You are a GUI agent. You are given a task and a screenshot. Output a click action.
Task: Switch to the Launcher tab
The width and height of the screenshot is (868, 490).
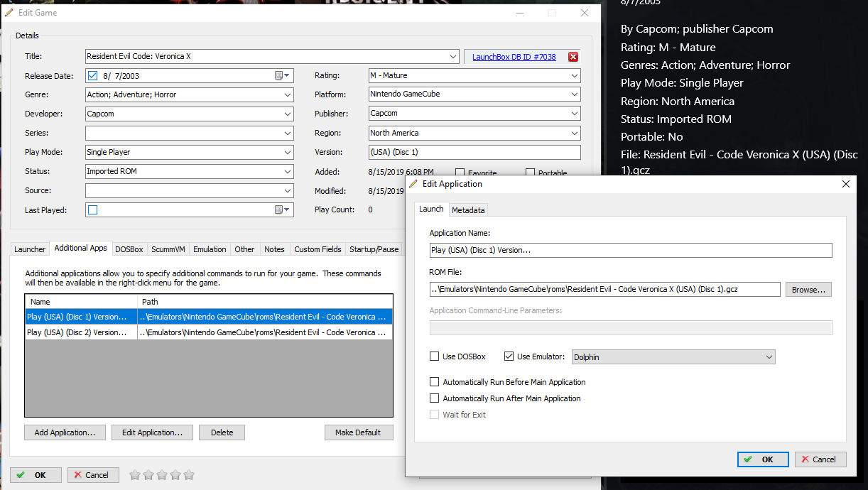coord(30,249)
